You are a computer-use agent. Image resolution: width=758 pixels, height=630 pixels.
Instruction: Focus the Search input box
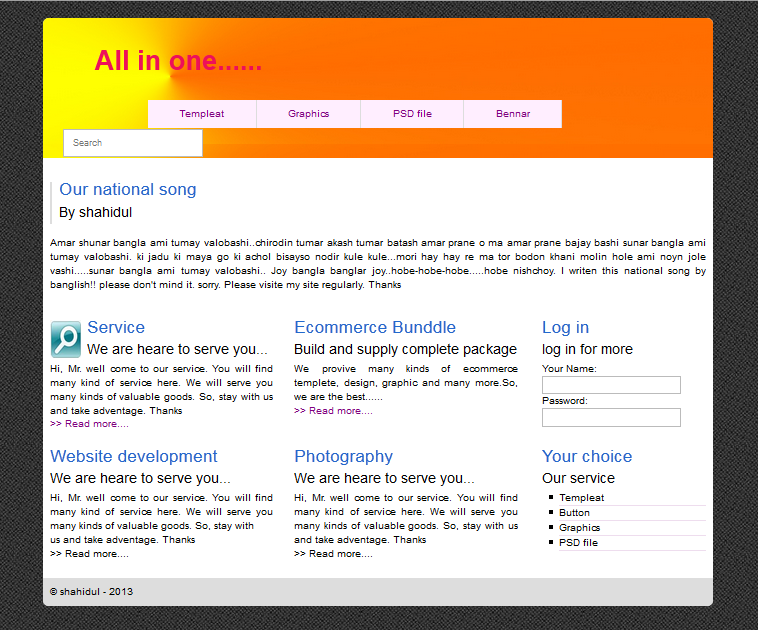133,143
